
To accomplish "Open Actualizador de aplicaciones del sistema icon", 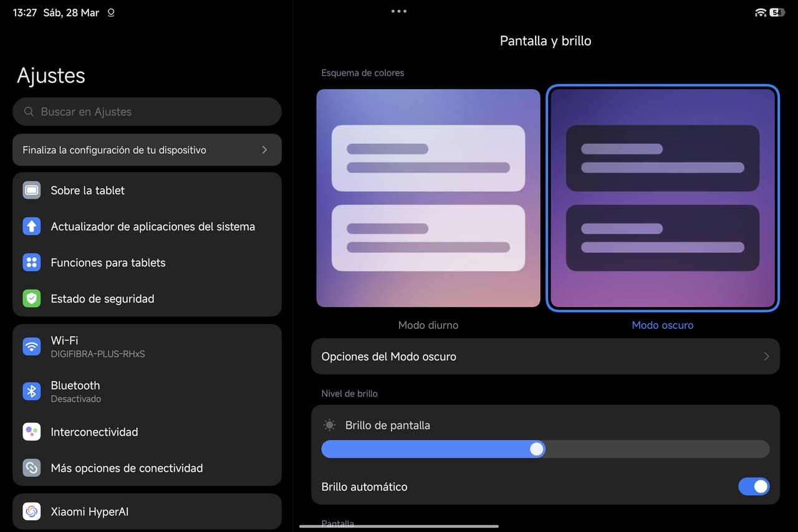I will pyautogui.click(x=32, y=226).
